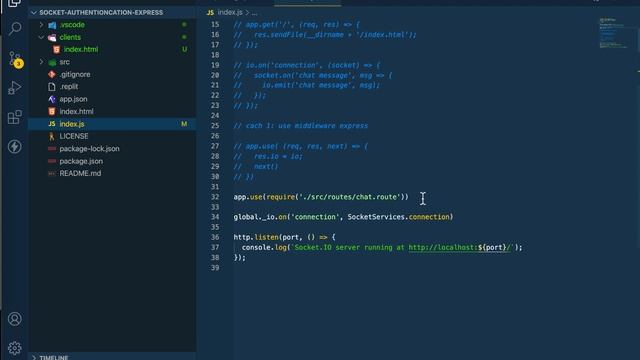Click the HTML icon of clients index.html

57,49
